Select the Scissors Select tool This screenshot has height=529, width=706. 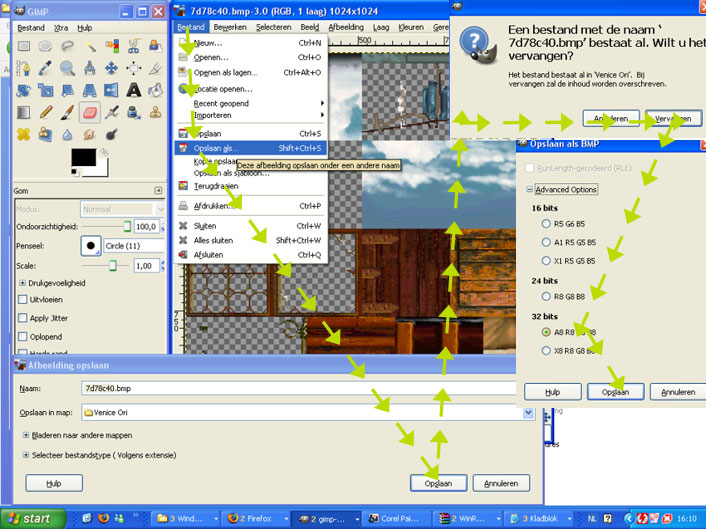click(x=134, y=46)
